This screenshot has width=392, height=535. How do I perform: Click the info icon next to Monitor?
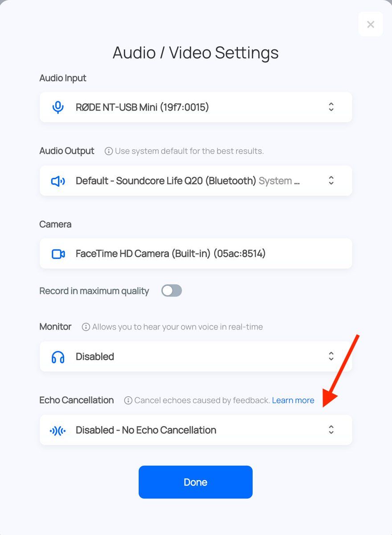tap(86, 327)
